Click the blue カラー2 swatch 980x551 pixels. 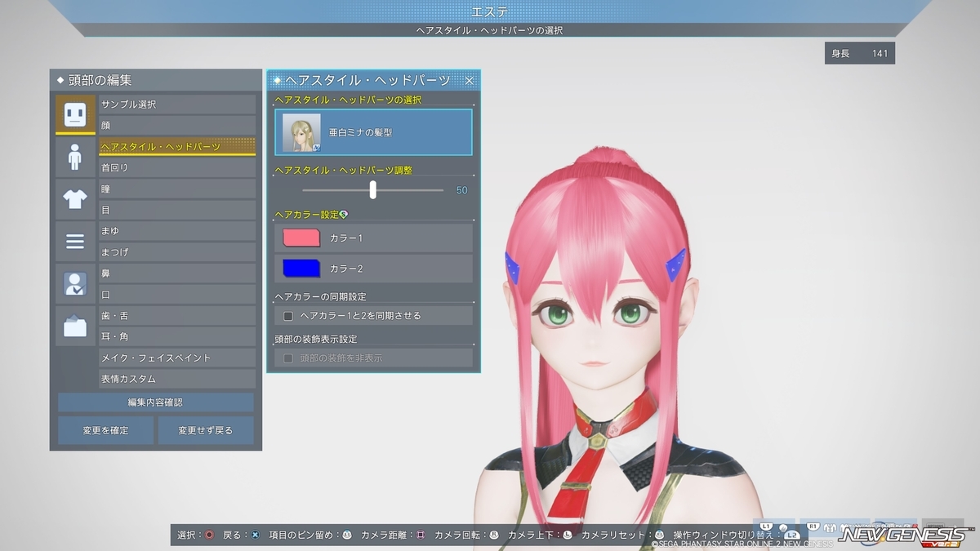point(301,269)
